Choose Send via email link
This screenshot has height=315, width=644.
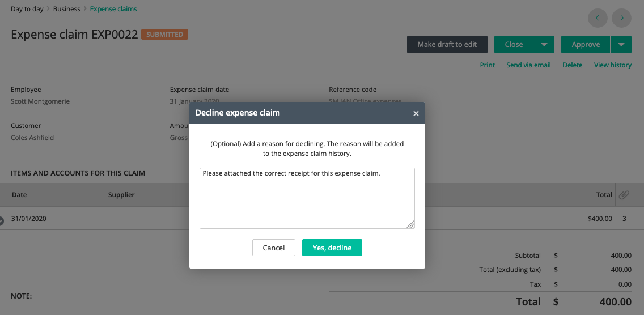(528, 65)
